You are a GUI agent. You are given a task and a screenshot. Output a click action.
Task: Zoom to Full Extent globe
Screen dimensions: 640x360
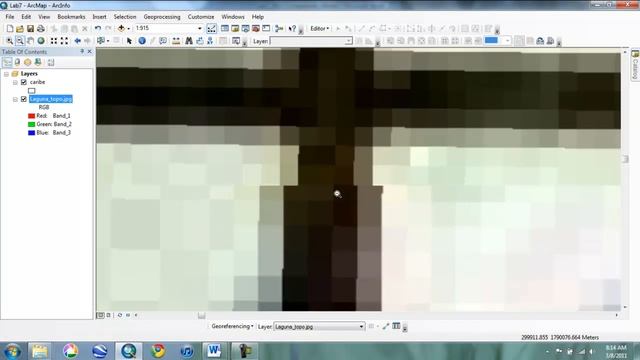coord(41,41)
